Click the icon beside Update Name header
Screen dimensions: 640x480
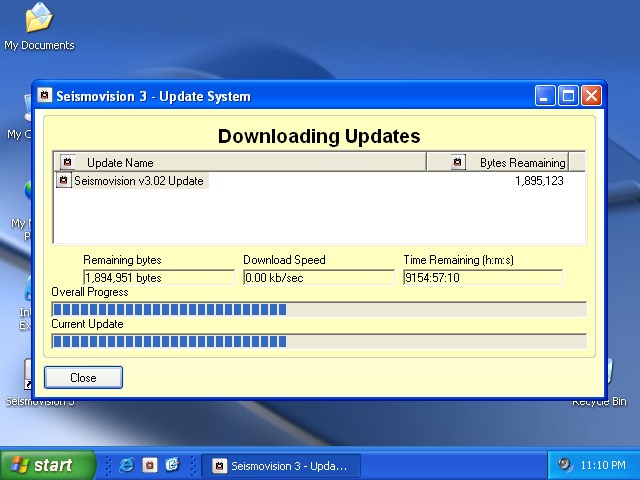tap(67, 162)
